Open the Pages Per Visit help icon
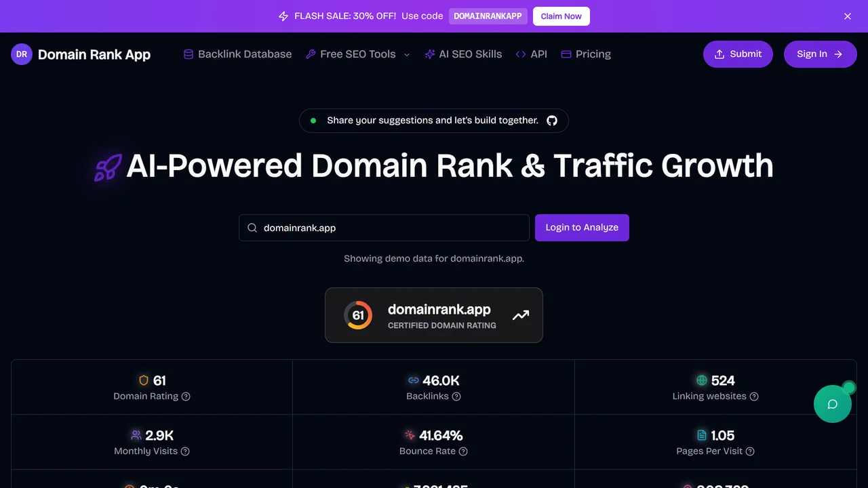The height and width of the screenshot is (488, 868). click(x=750, y=451)
